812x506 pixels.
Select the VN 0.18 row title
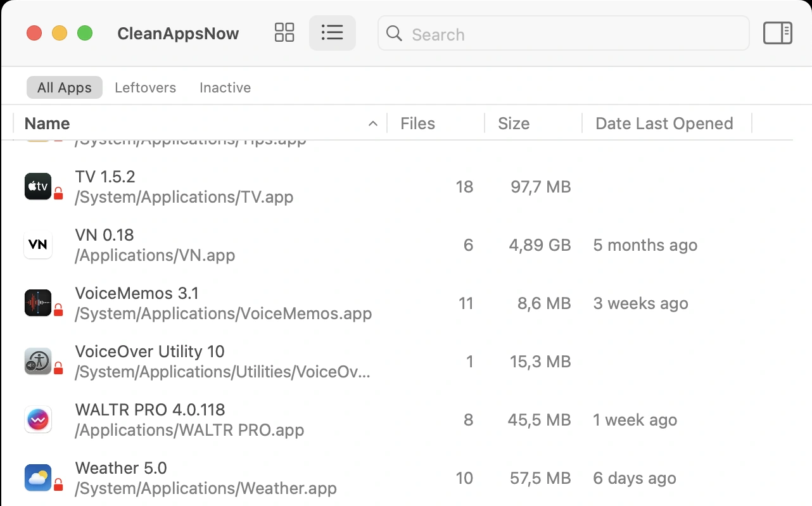[x=105, y=235]
